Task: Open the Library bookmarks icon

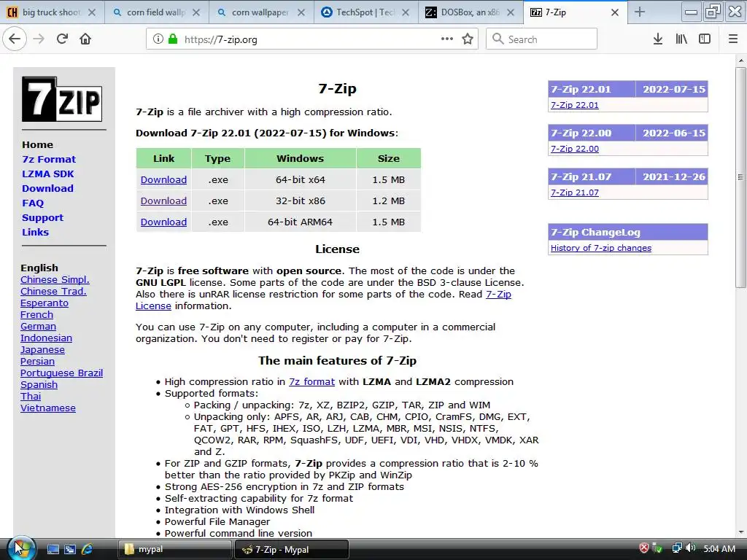Action: pos(681,39)
